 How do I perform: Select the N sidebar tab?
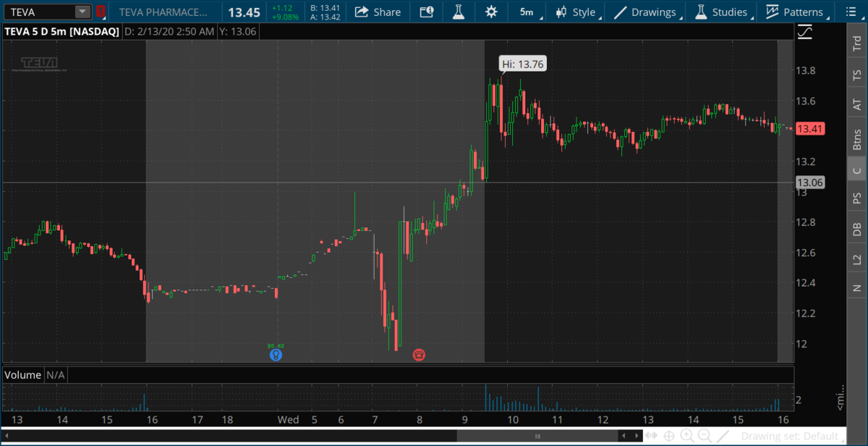[x=856, y=287]
